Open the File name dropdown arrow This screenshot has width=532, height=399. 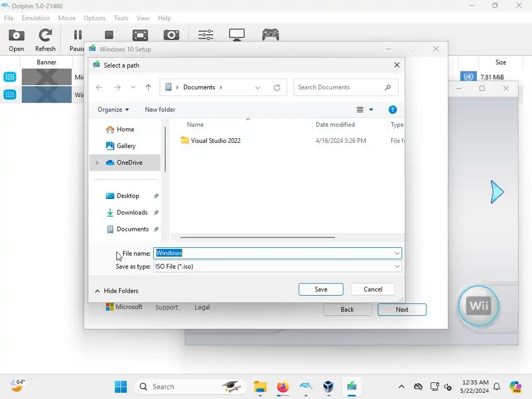(x=397, y=254)
